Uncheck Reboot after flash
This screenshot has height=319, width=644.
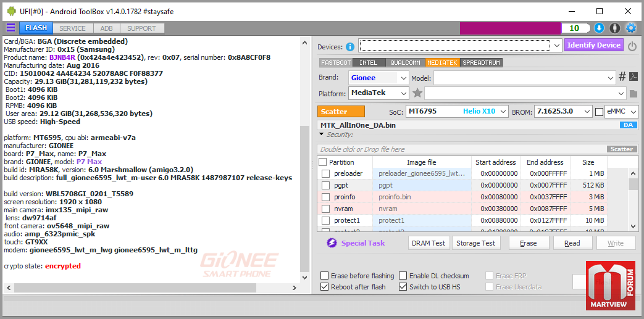(324, 287)
